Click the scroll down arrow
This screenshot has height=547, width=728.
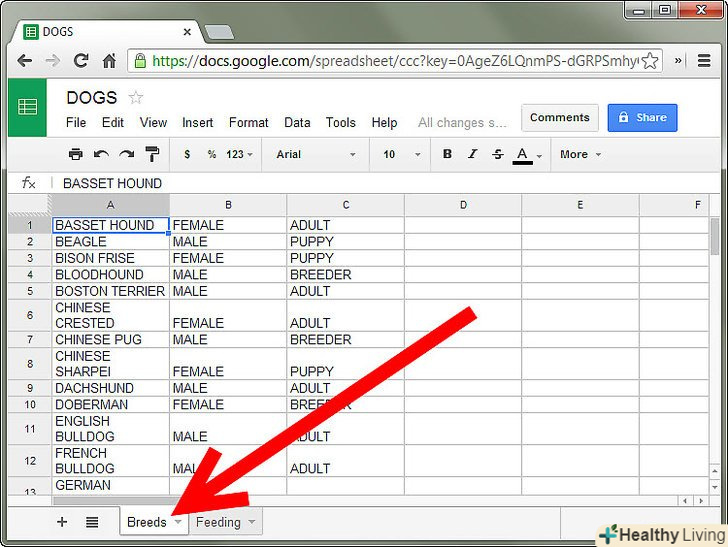coord(715,487)
